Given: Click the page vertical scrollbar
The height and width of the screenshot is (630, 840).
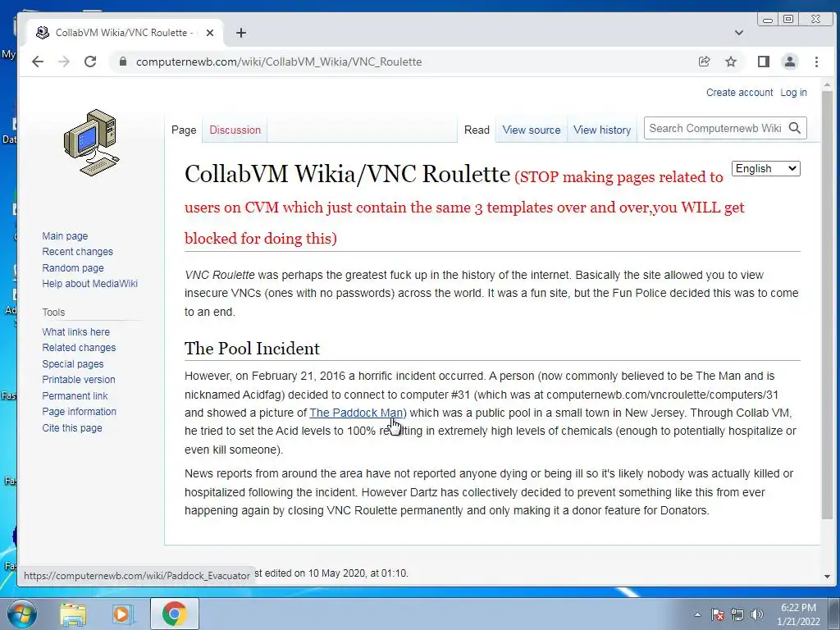Looking at the screenshot, I should click(827, 304).
